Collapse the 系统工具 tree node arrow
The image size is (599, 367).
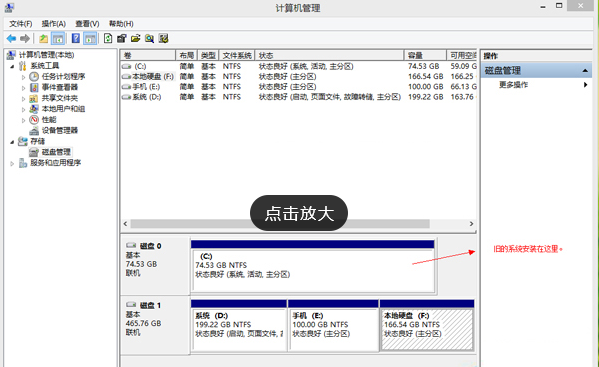click(x=12, y=66)
